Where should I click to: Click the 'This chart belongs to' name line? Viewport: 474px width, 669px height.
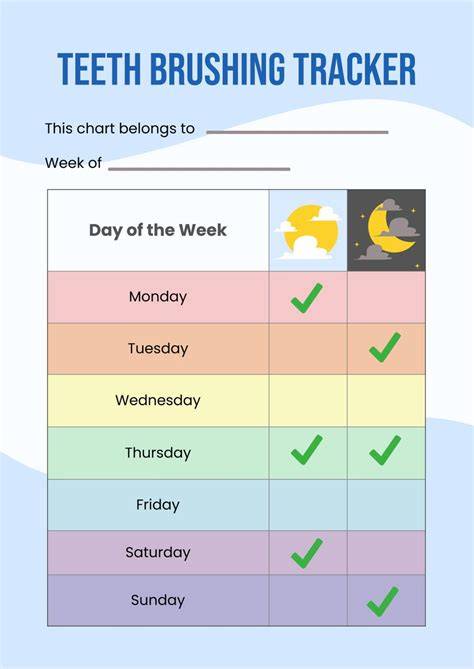tap(297, 132)
